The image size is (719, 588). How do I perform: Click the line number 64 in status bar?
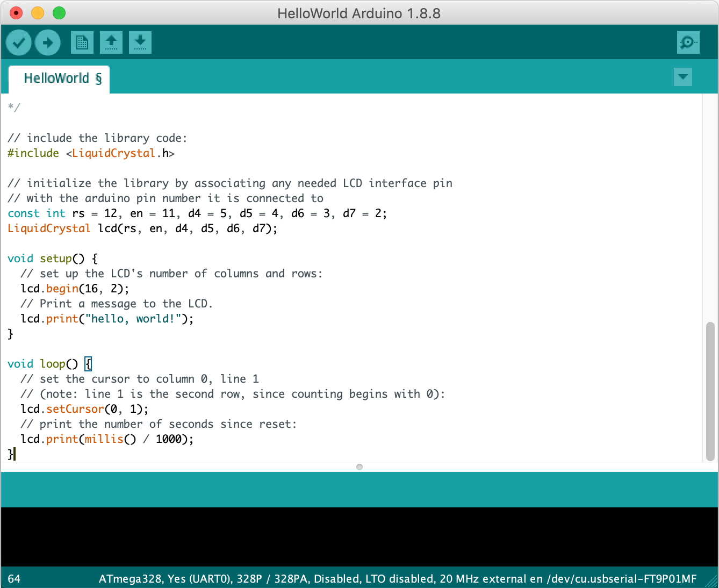point(14,579)
